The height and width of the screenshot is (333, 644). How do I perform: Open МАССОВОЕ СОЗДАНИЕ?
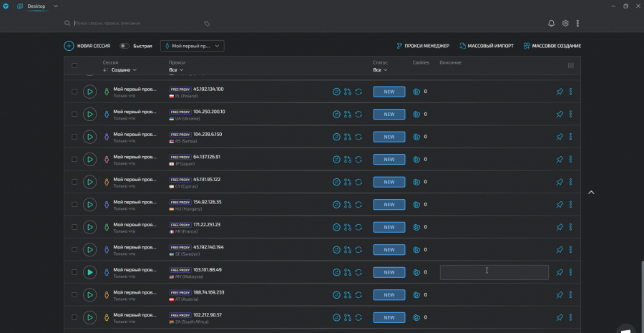(x=552, y=46)
